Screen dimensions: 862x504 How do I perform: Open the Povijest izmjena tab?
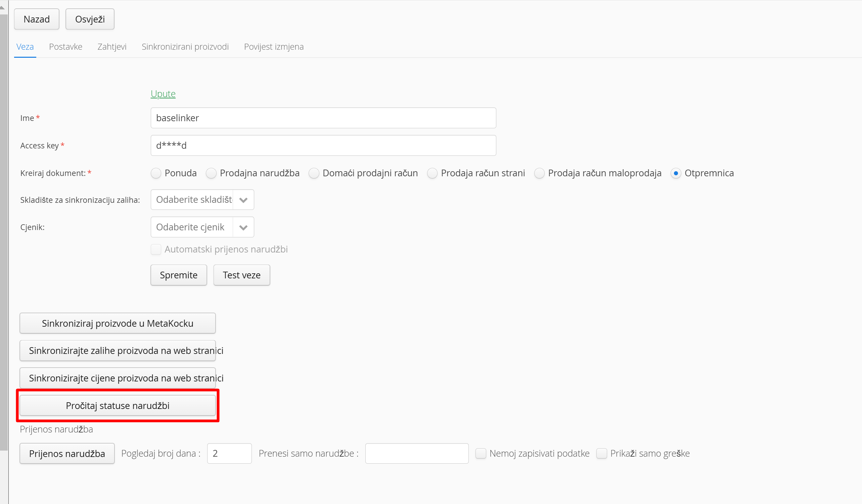(x=274, y=47)
